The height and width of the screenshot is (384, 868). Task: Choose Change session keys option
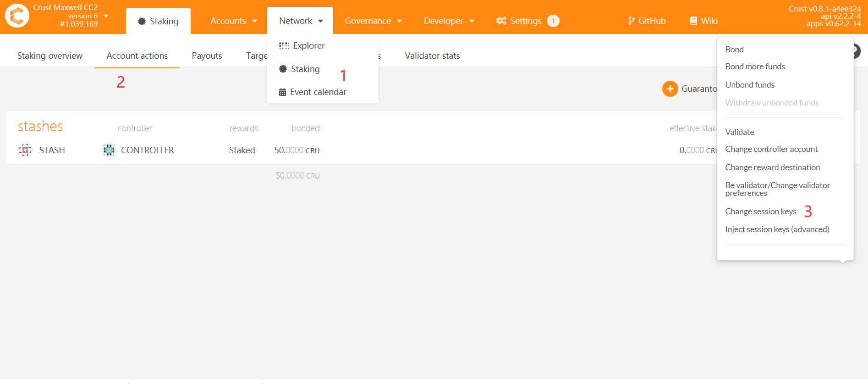coord(760,211)
